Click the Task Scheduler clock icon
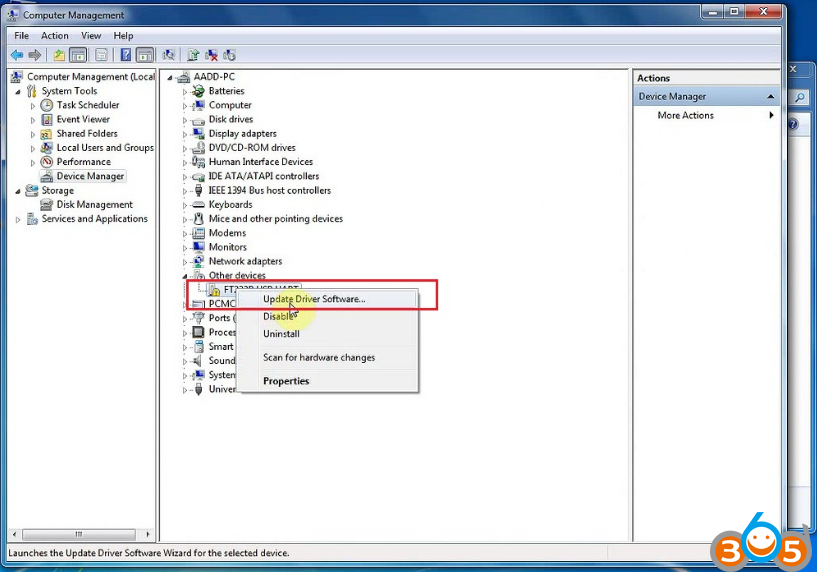 click(46, 105)
